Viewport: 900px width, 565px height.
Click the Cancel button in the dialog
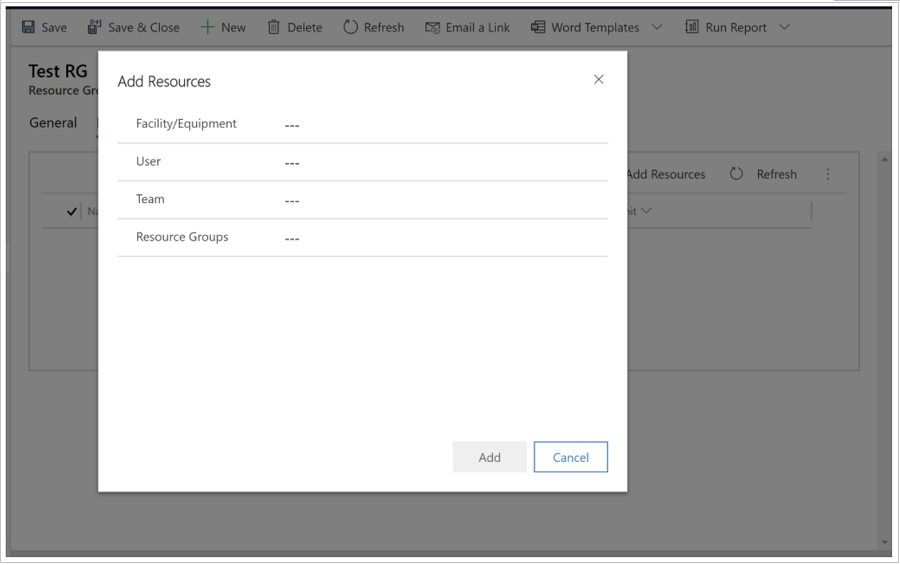click(571, 457)
